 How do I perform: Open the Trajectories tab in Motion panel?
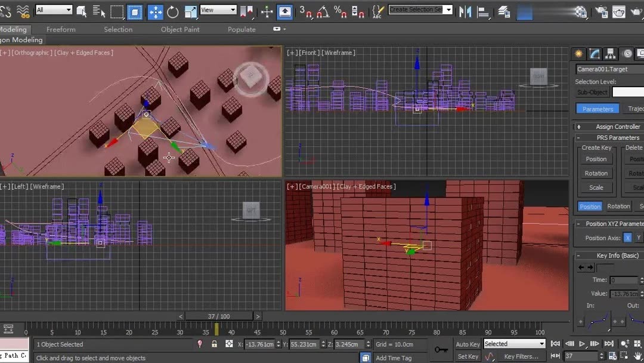click(634, 109)
